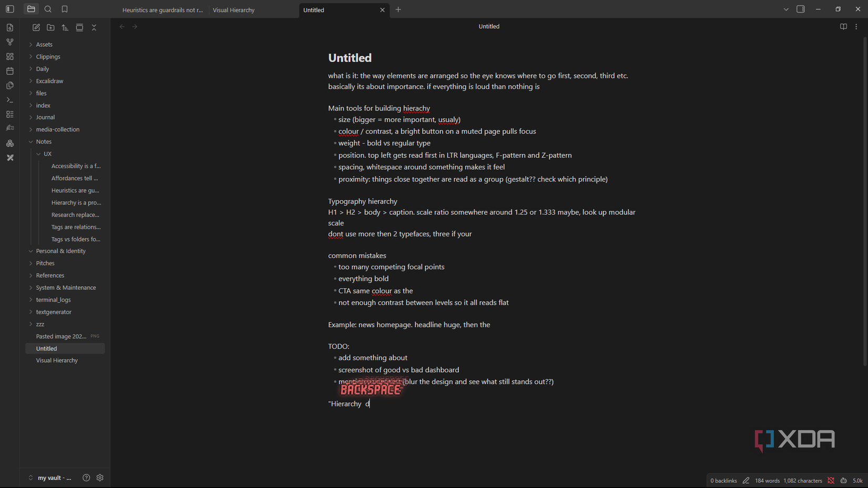Create a new note with pencil icon

36,27
